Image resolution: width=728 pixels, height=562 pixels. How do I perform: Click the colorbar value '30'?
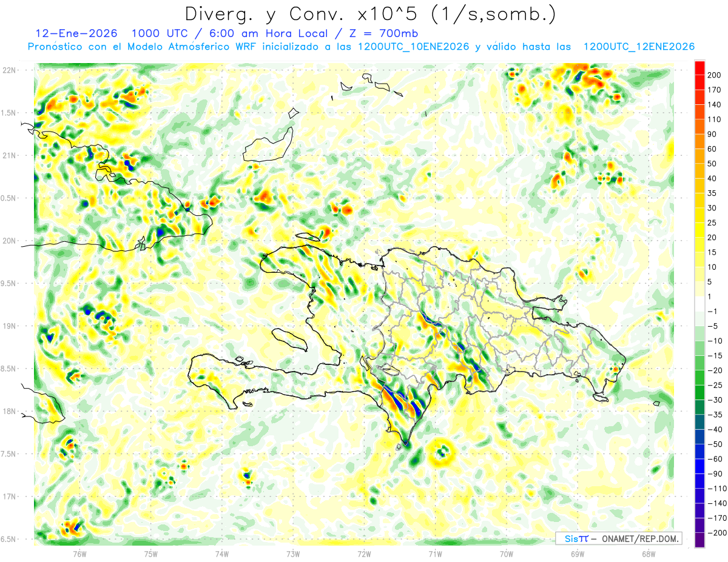712,208
